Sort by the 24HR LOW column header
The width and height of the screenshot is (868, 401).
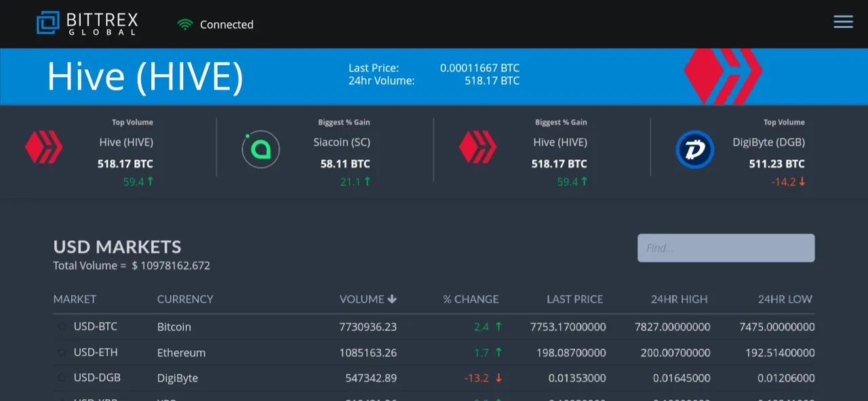785,299
